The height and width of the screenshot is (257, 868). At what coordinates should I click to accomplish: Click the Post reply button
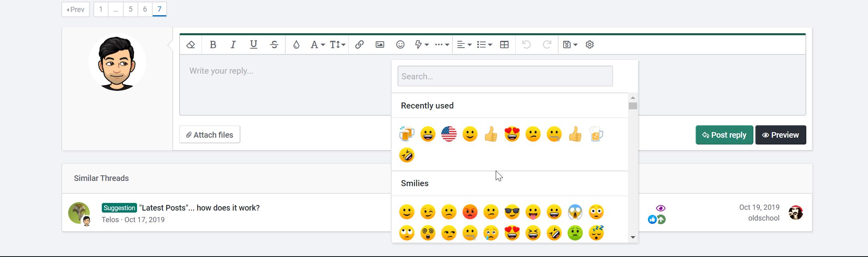click(724, 135)
